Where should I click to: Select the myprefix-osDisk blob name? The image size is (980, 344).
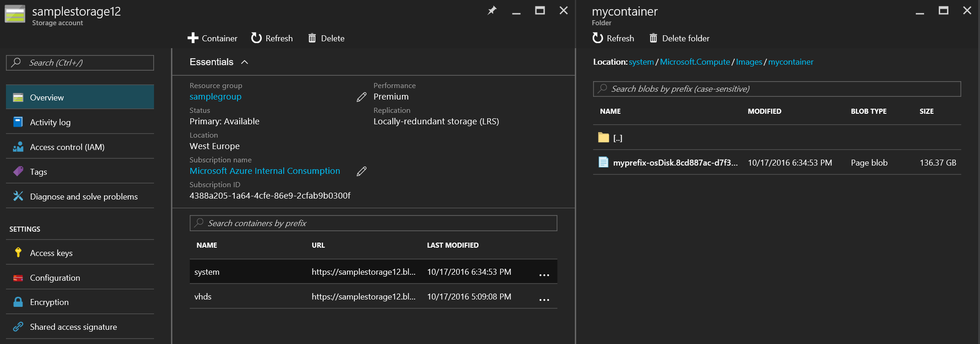675,163
